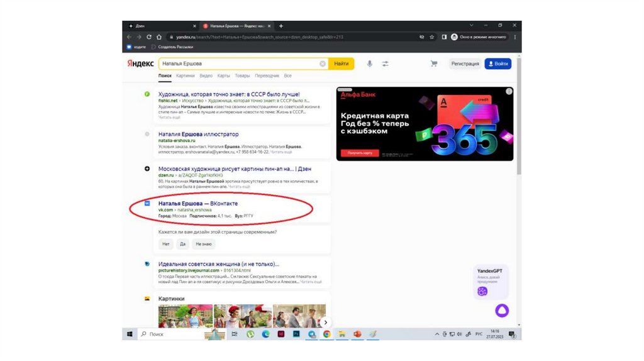Switch to the Картинки search tab
The height and width of the screenshot is (361, 644).
coord(186,75)
